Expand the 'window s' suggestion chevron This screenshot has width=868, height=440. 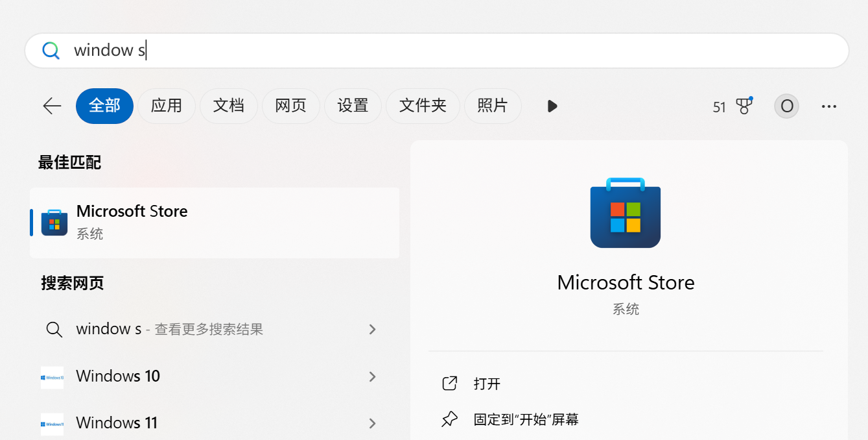pos(373,330)
